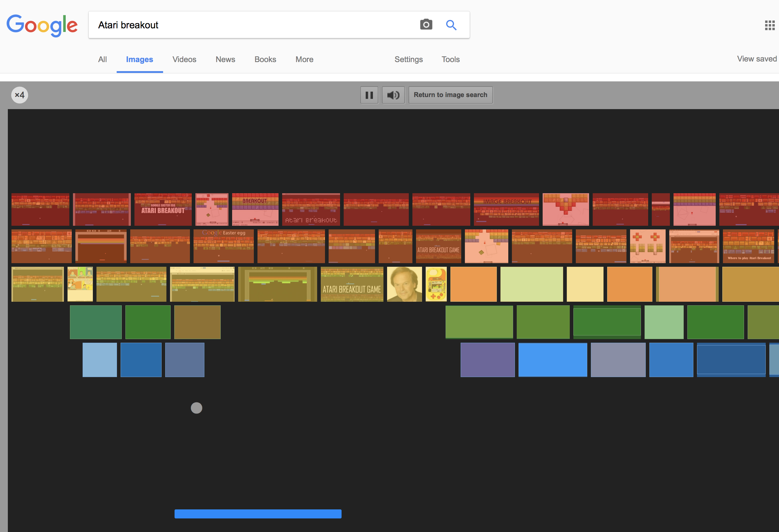Click the portrait photo brick of a man
Image resolution: width=779 pixels, height=532 pixels.
coord(404,284)
